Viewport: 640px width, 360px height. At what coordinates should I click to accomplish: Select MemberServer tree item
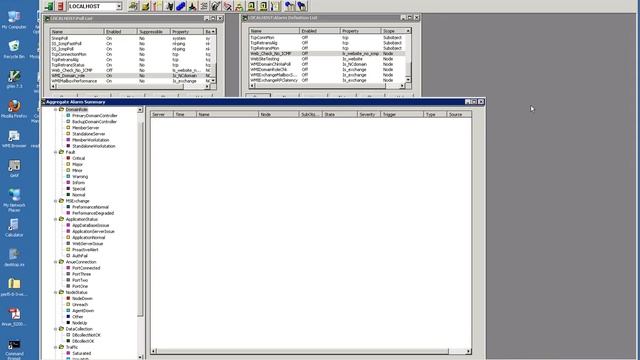[x=85, y=128]
